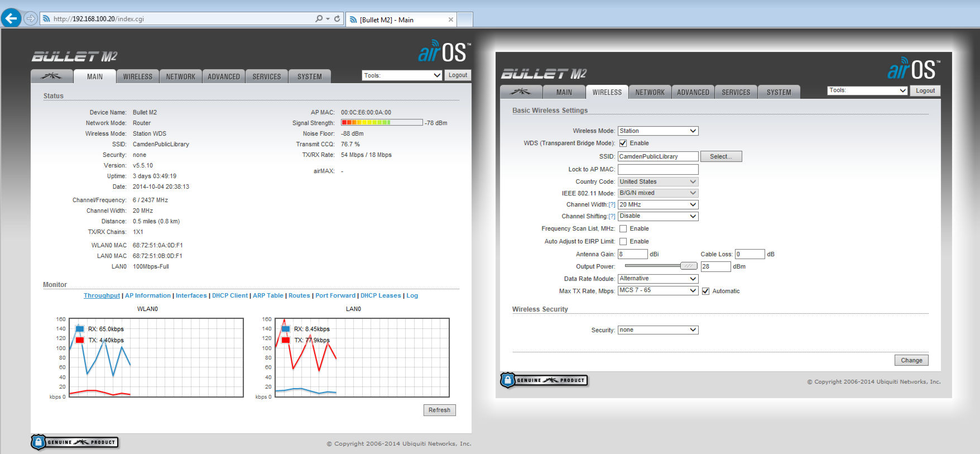Open the ARP Table link
The height and width of the screenshot is (454, 980).
click(268, 295)
